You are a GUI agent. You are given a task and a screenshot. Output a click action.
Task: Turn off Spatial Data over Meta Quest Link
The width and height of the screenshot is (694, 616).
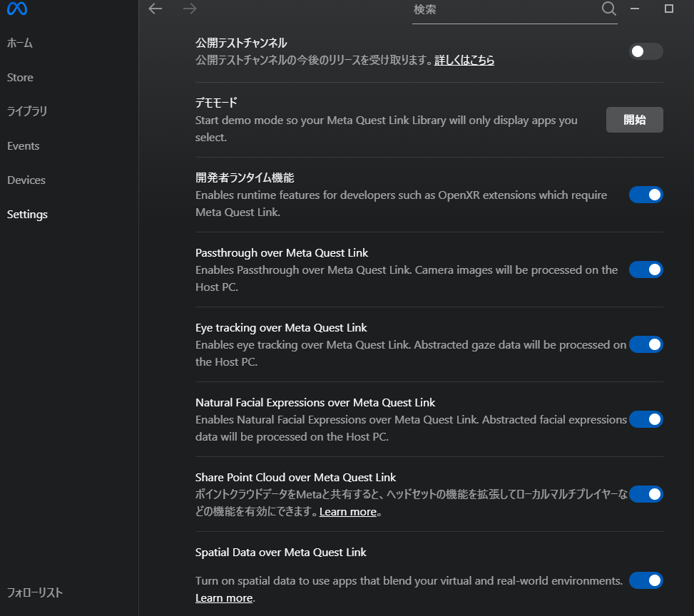pos(645,580)
